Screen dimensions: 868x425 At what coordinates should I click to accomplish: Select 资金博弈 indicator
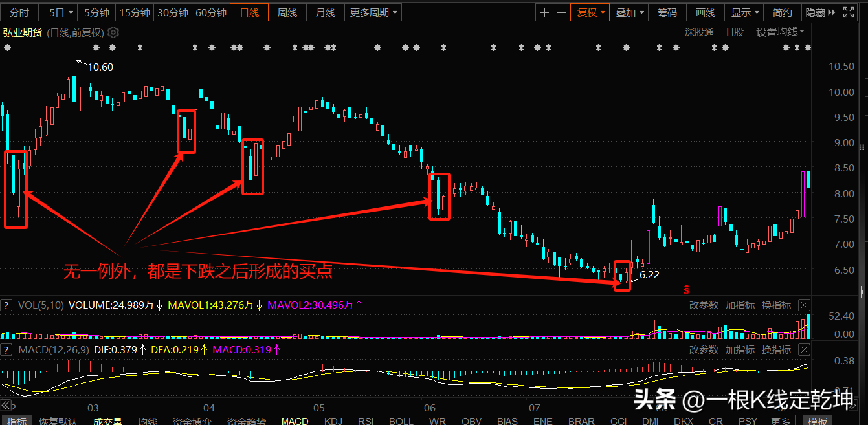[192, 420]
